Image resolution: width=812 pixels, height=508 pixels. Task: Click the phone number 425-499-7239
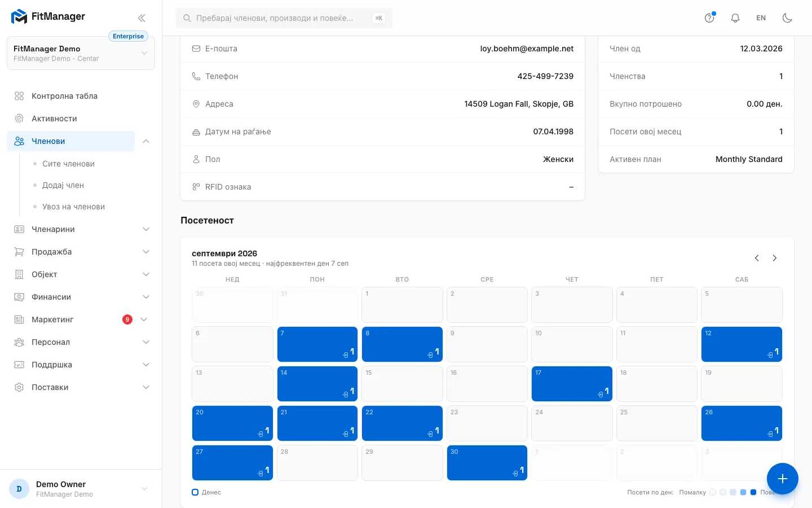pyautogui.click(x=545, y=76)
